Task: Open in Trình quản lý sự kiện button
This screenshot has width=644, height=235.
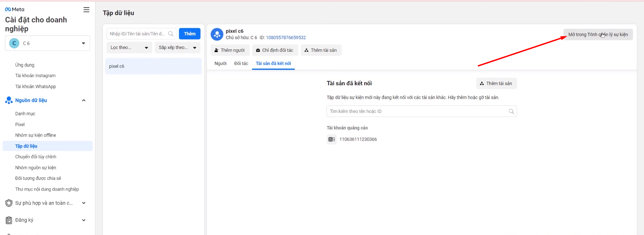Action: pyautogui.click(x=598, y=34)
